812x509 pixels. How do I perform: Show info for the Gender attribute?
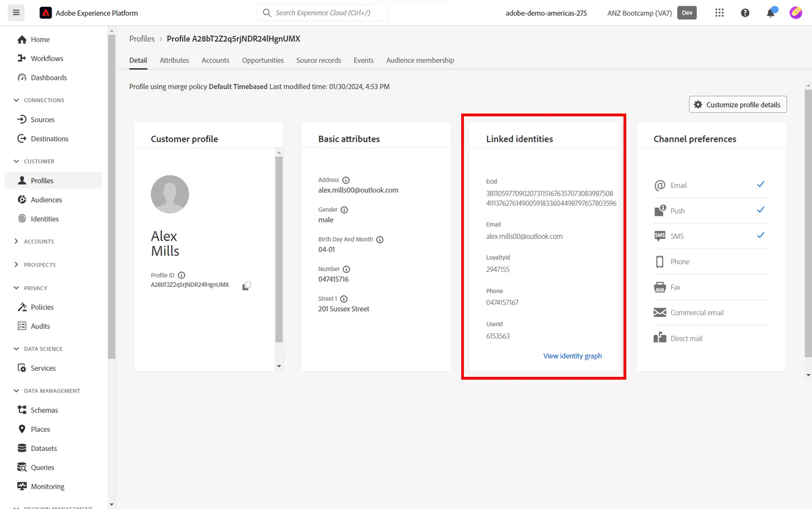[x=344, y=210]
